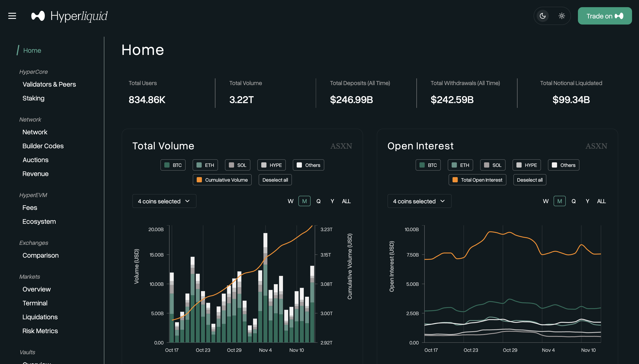
Task: Click the green BTC swatch in Total Volume legend
Action: point(167,165)
